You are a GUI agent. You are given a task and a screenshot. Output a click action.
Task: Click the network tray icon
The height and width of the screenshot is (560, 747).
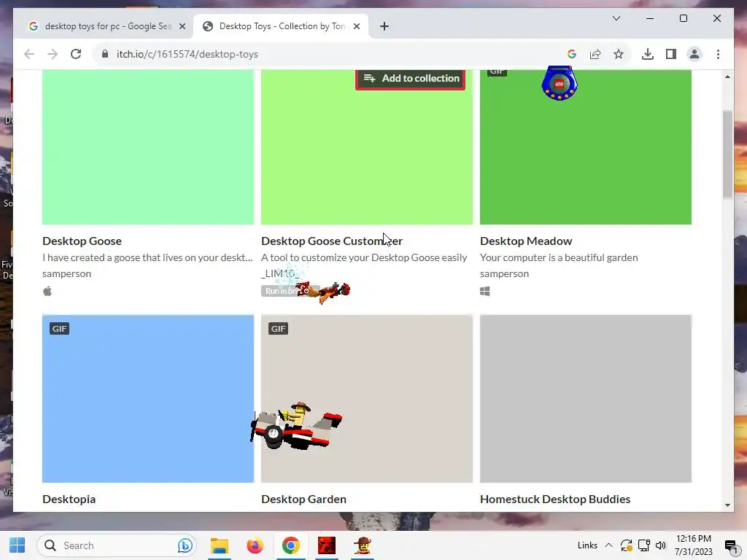[x=643, y=545]
